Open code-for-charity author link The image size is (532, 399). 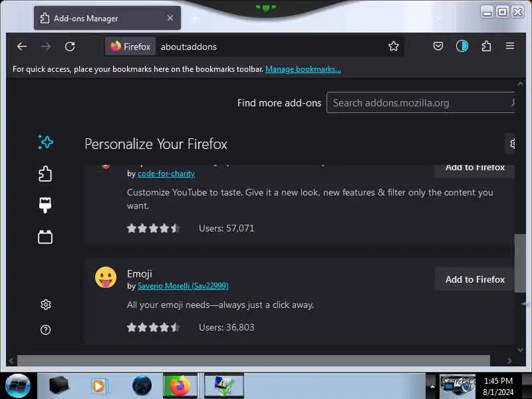(166, 174)
